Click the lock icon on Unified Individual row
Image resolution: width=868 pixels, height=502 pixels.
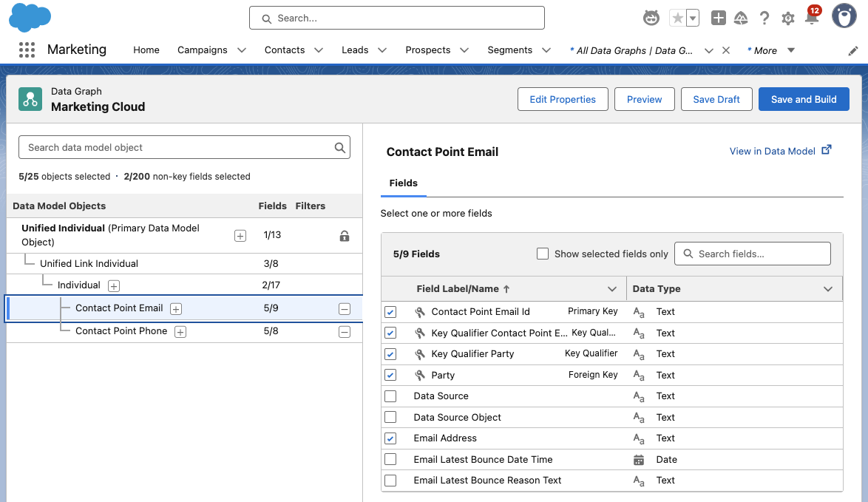pos(345,237)
